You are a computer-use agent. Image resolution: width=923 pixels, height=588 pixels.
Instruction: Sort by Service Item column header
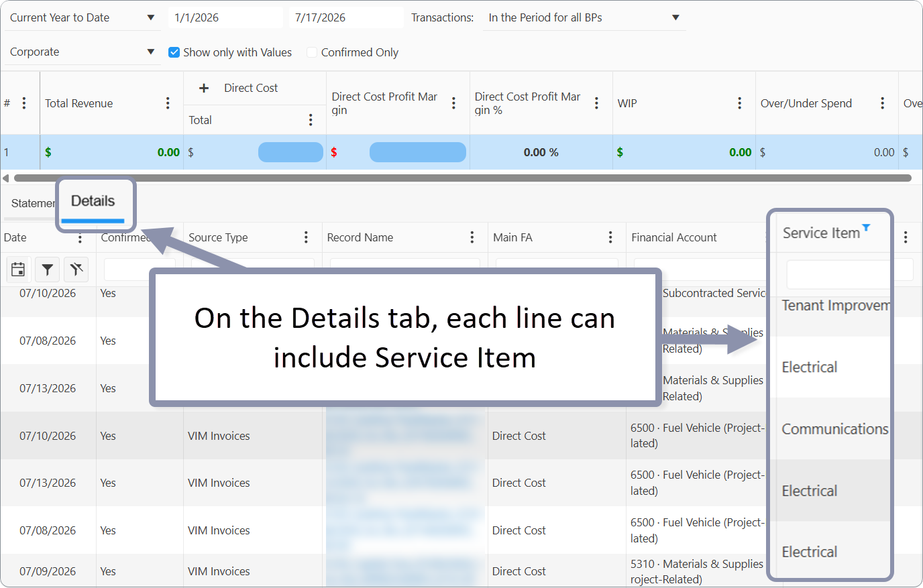pyautogui.click(x=821, y=233)
